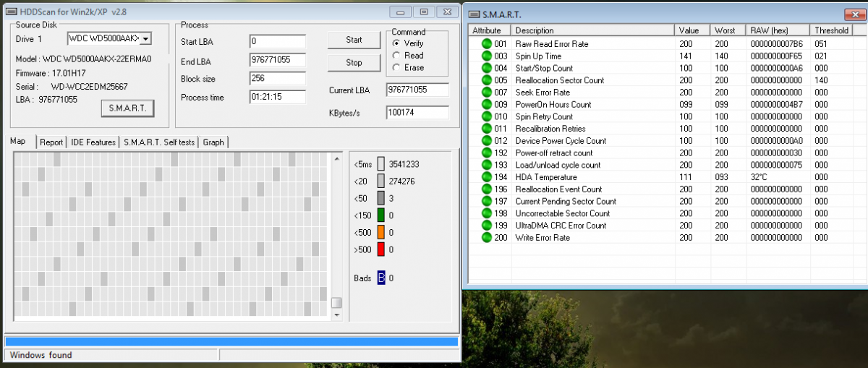Click green status icon for UltraDMA CRC Error Count
This screenshot has width=868, height=368.
tap(487, 226)
